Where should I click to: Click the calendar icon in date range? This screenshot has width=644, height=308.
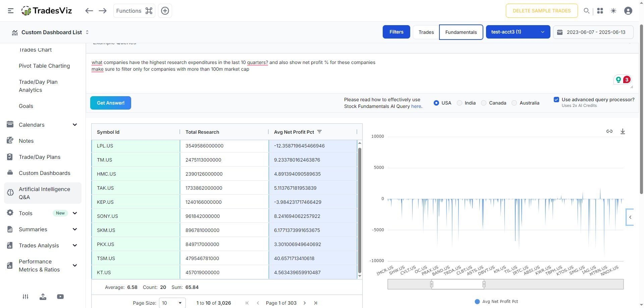[559, 32]
